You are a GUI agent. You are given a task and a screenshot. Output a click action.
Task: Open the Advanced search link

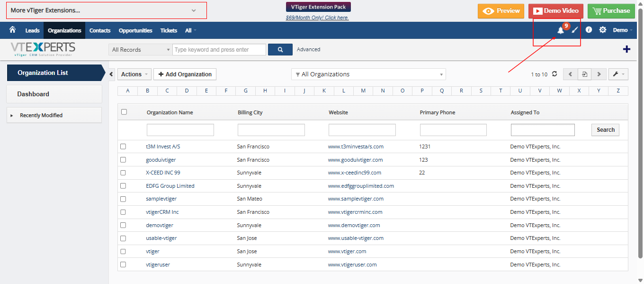(308, 49)
